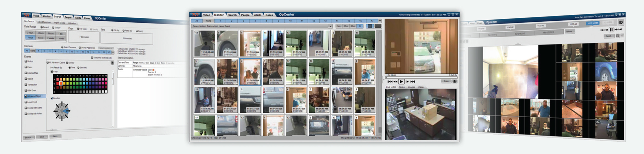The width and height of the screenshot is (644, 154).
Task: Toggle the Color checkbox
Action: (52, 71)
